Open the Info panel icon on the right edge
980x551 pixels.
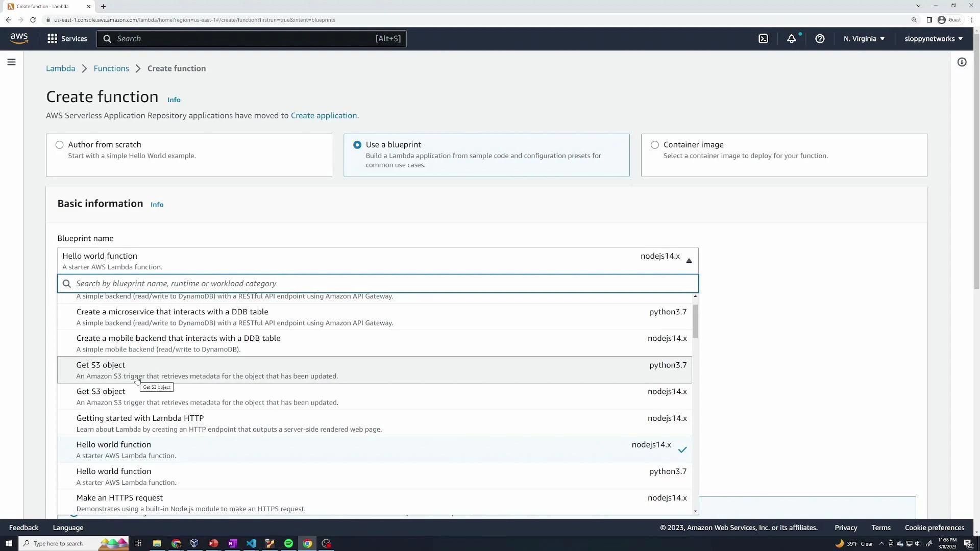(962, 62)
